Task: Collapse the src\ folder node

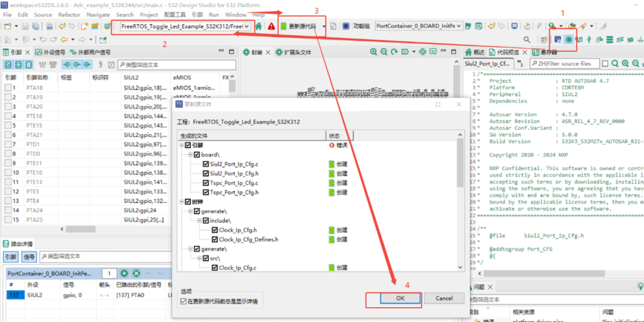Action: [200, 258]
